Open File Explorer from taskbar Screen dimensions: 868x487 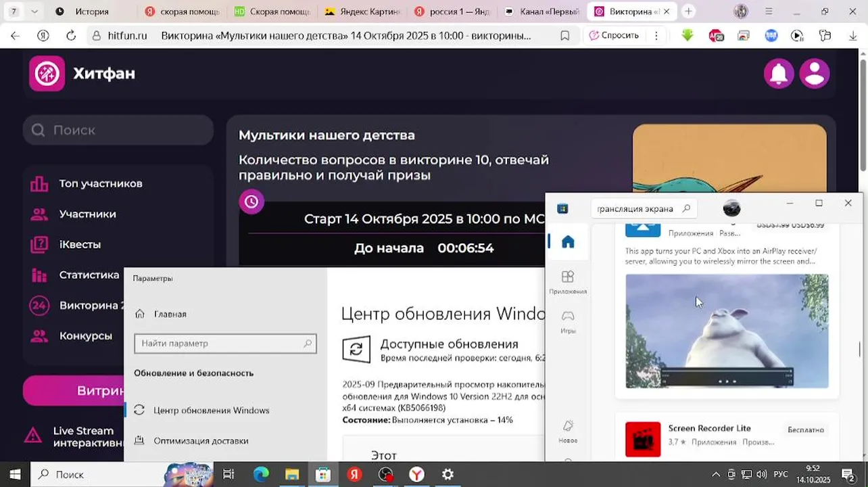tap(292, 475)
